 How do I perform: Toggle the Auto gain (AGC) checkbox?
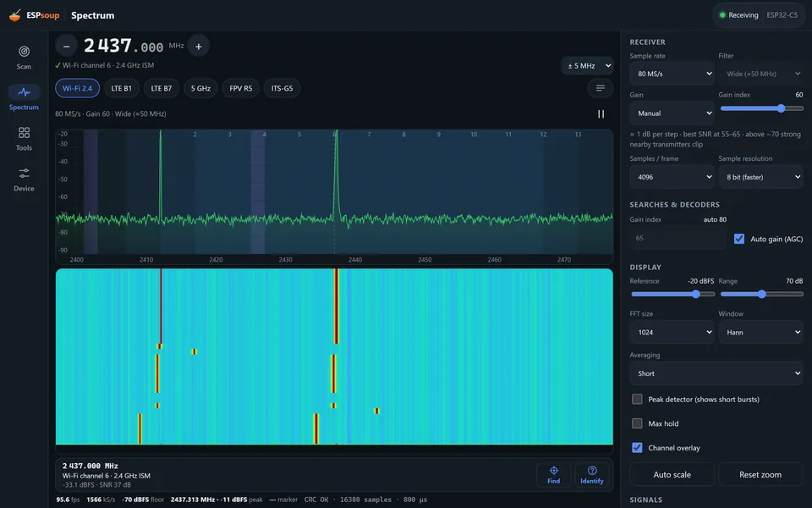click(x=739, y=239)
